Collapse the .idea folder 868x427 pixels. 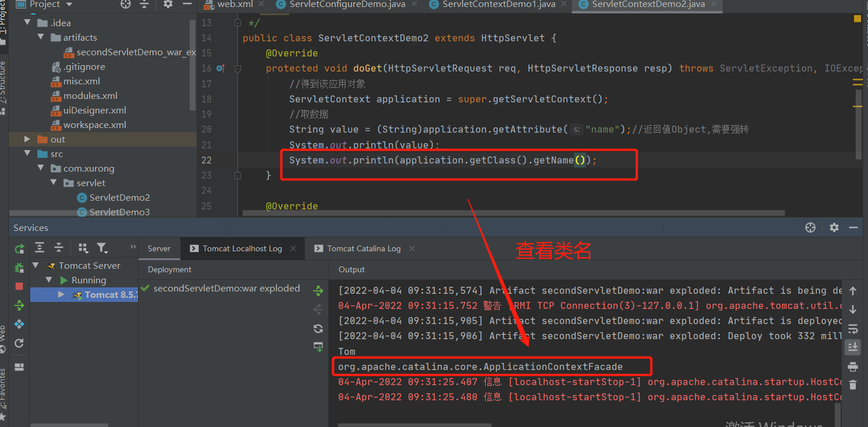(x=27, y=23)
